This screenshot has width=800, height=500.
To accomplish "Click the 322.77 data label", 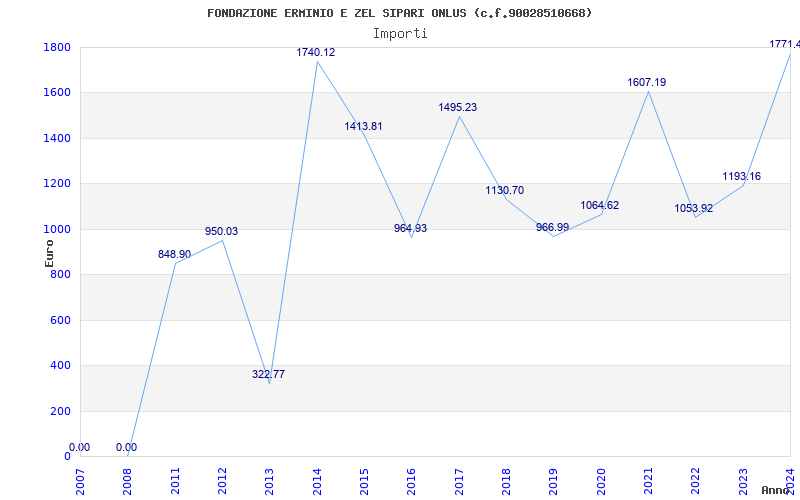I will pyautogui.click(x=268, y=374).
